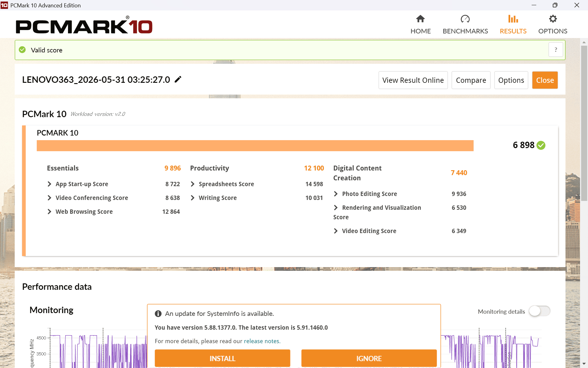Expand Web Browsing Score details

(49, 212)
